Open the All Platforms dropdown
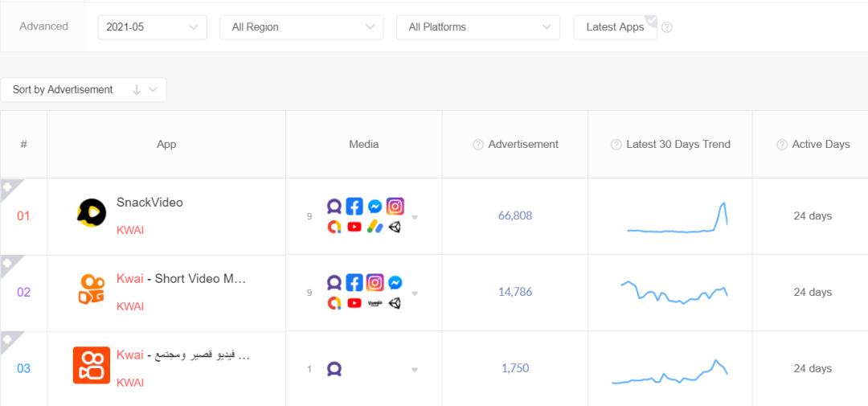This screenshot has width=868, height=406. pos(478,27)
